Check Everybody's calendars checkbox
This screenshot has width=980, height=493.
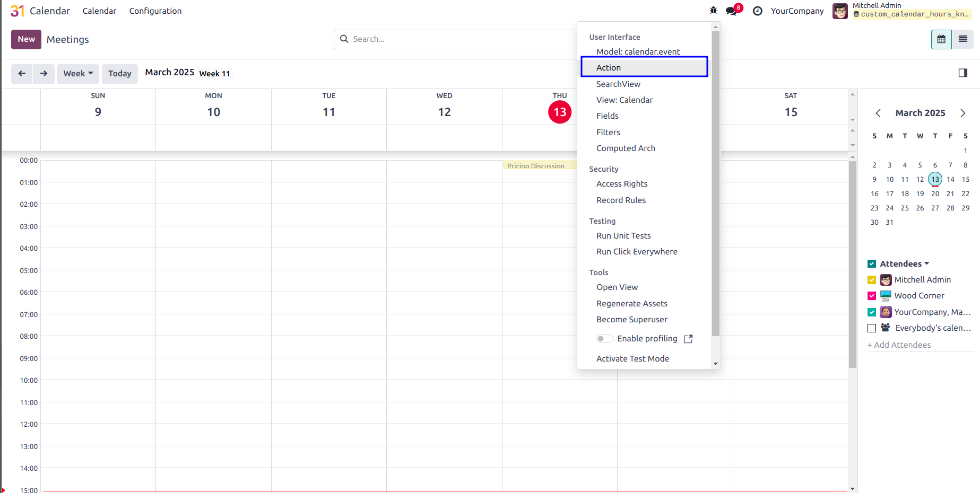coord(872,328)
